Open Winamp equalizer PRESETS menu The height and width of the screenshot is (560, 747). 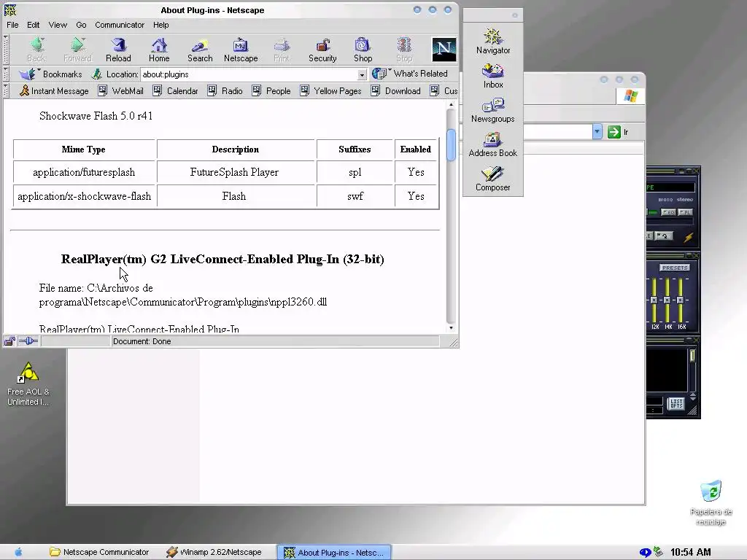[675, 268]
